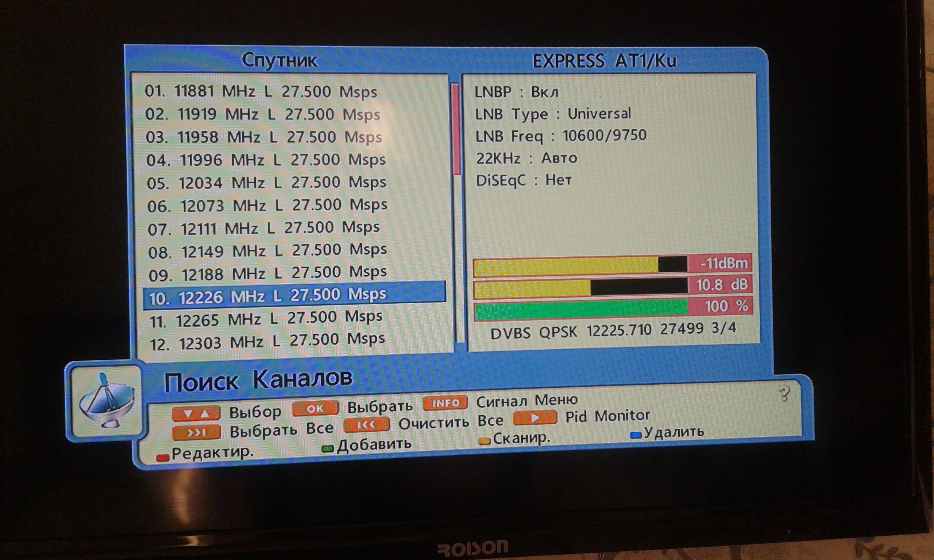Click the Pid Monitor label
This screenshot has height=560, width=934.
click(607, 416)
